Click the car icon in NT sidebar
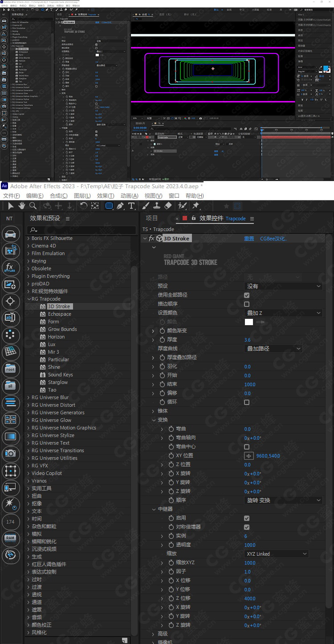The height and width of the screenshot is (644, 334). (x=10, y=234)
